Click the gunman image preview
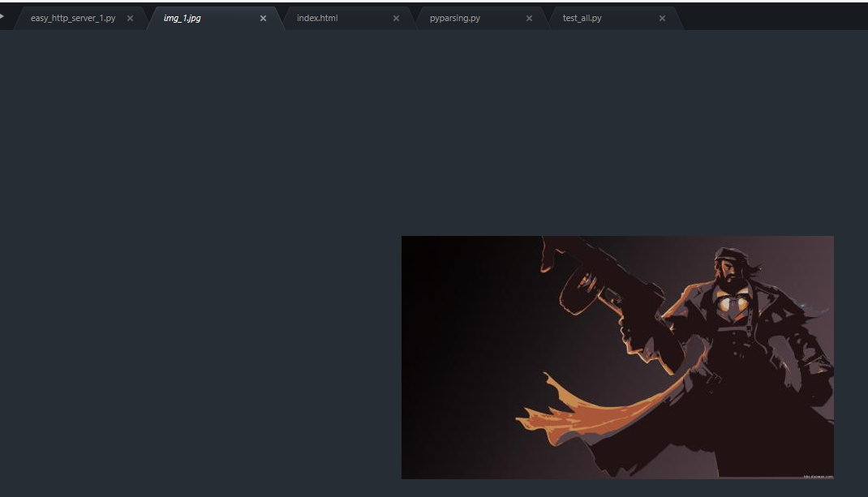868x497 pixels. [x=617, y=358]
